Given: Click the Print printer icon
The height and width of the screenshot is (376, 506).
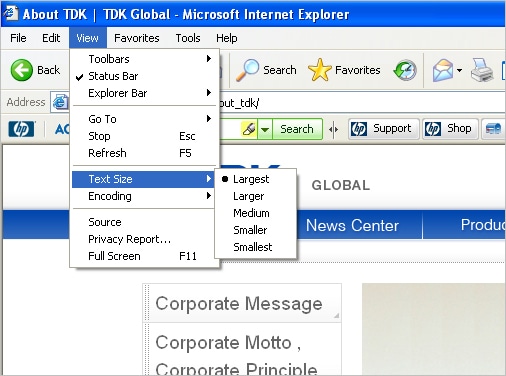Looking at the screenshot, I should pyautogui.click(x=482, y=70).
